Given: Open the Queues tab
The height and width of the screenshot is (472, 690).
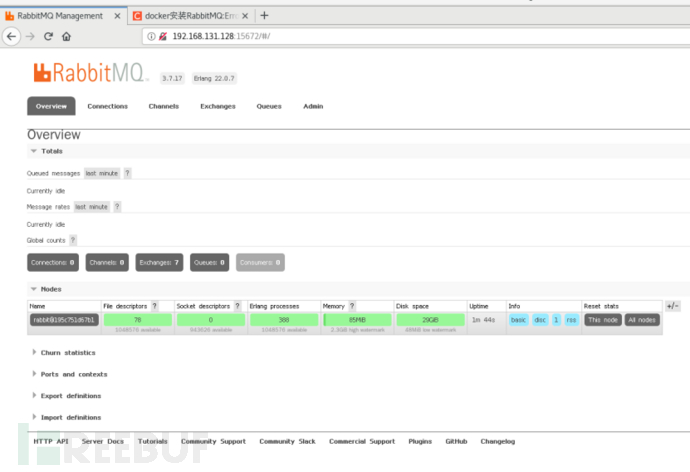Looking at the screenshot, I should click(x=269, y=106).
